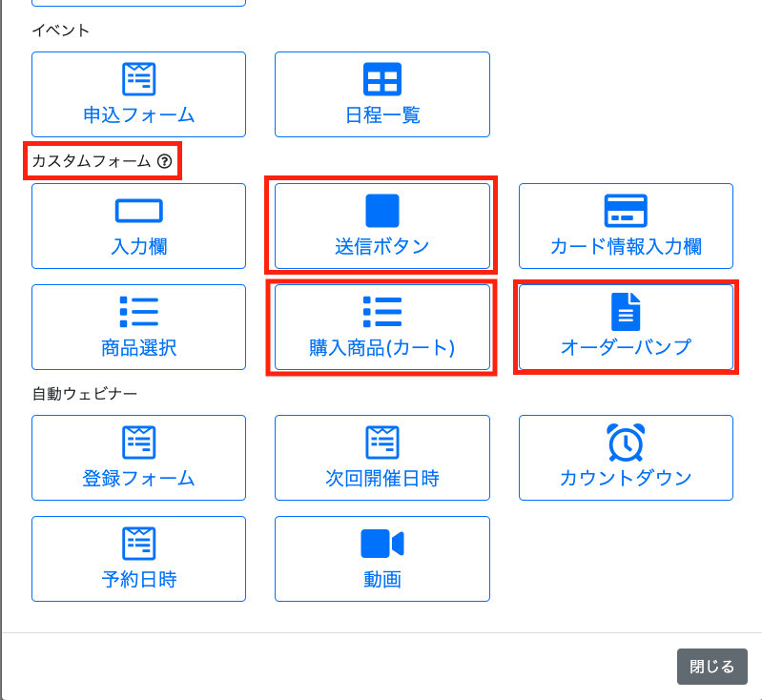The width and height of the screenshot is (762, 700).
Task: Open help tooltip next to カスタムフォーム
Action: 165,162
